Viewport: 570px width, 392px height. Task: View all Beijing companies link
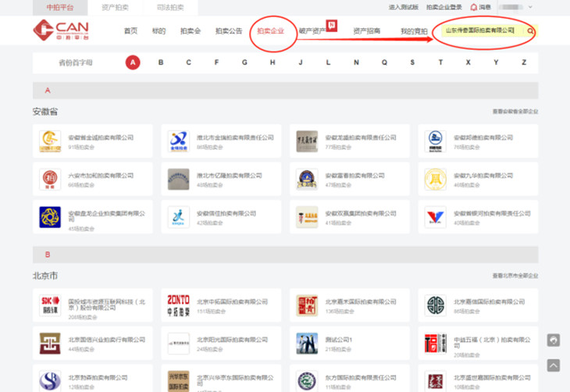click(x=515, y=276)
